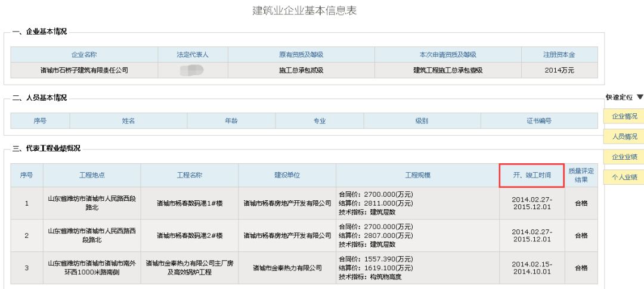Open project 诸城市杨春数码港2#楼
The height and width of the screenshot is (289, 644).
(x=190, y=235)
